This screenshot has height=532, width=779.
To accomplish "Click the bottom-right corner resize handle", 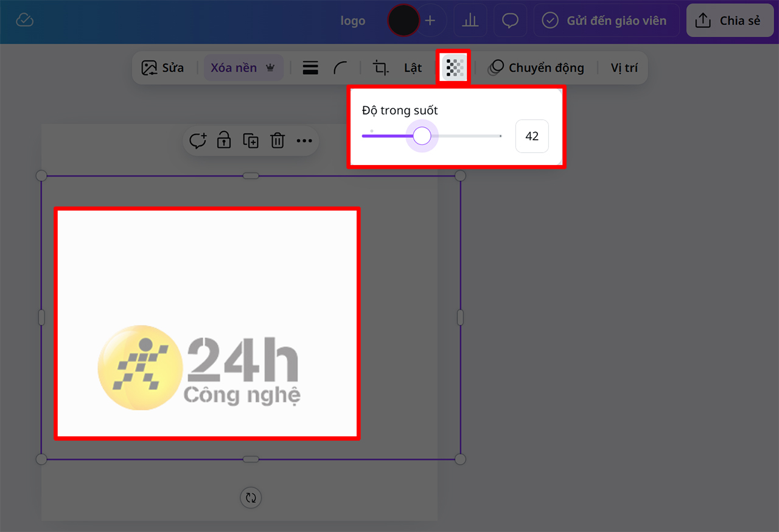I will pos(460,459).
